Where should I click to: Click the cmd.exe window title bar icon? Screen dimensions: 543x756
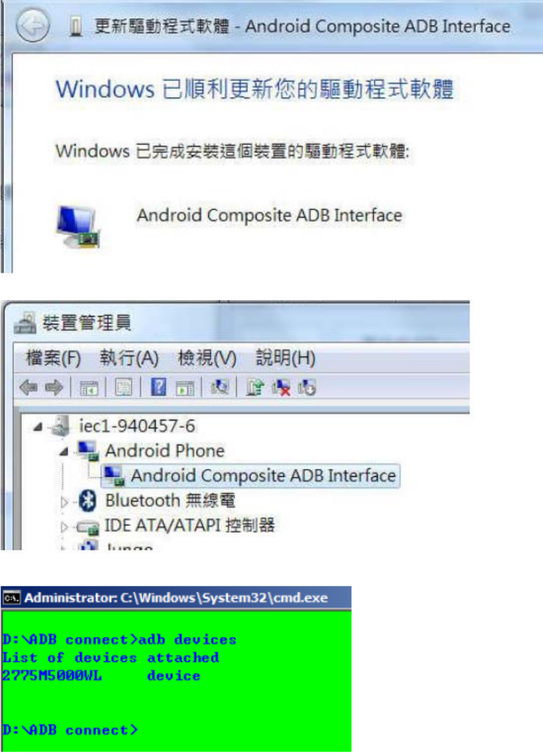click(12, 598)
